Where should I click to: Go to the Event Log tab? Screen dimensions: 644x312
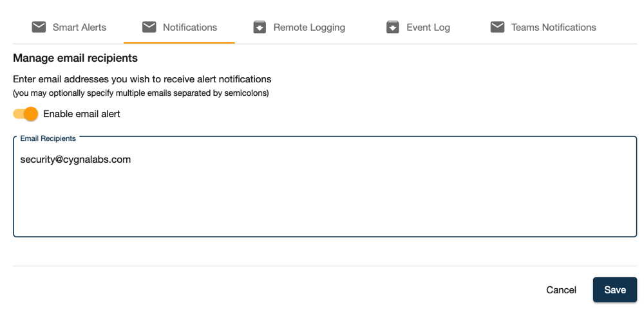click(x=418, y=28)
